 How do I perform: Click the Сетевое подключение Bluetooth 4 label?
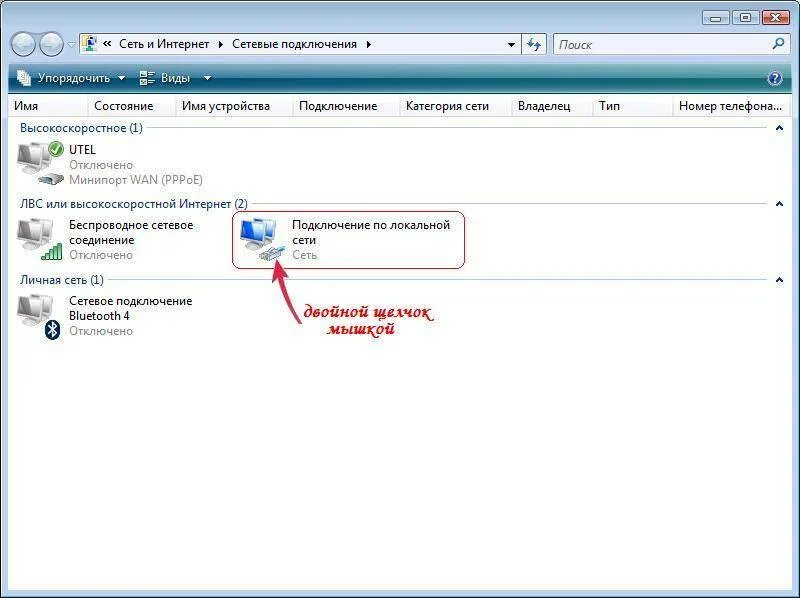131,308
